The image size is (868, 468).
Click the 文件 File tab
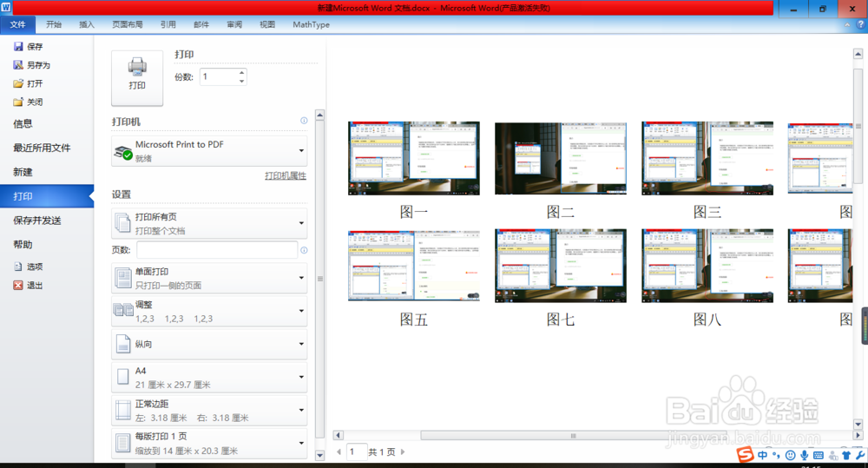(17, 24)
